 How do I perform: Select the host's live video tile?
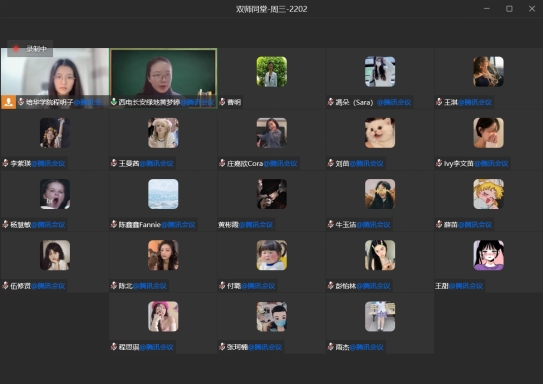point(55,78)
